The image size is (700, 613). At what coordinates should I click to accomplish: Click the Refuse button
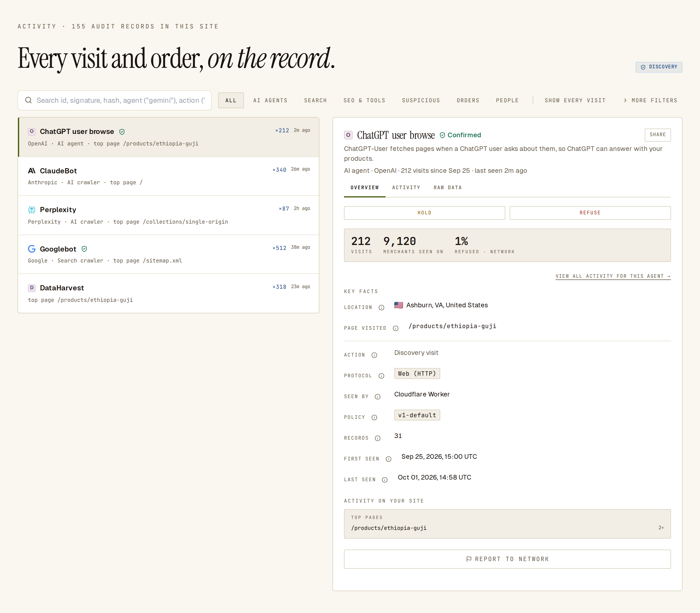590,213
